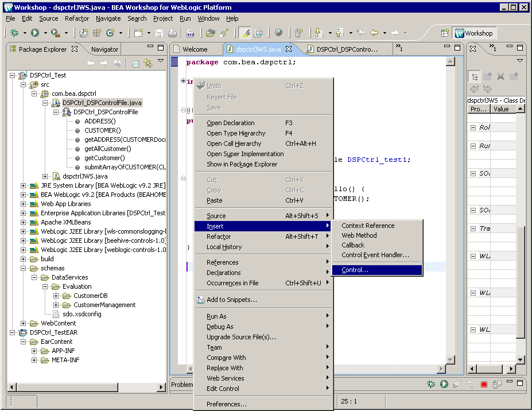Click editor vertical scrollbar down arrow

tap(451, 360)
